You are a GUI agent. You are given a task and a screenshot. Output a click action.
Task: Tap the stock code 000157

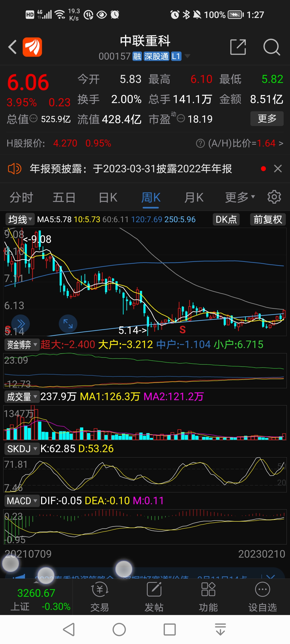point(114,56)
